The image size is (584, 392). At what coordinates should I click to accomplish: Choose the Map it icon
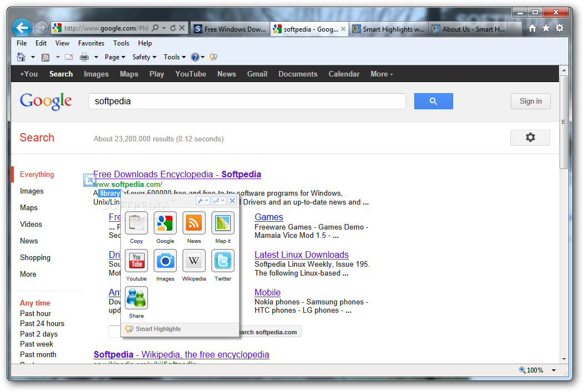(223, 223)
